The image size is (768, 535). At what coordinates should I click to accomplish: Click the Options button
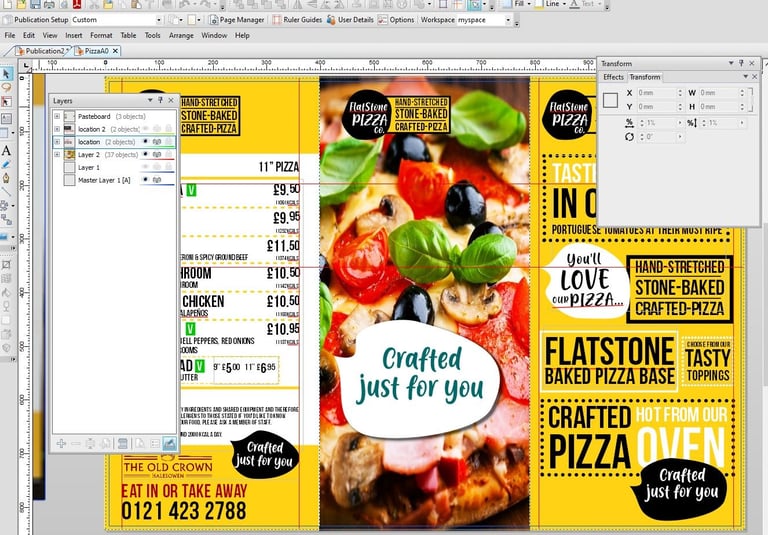coord(397,20)
